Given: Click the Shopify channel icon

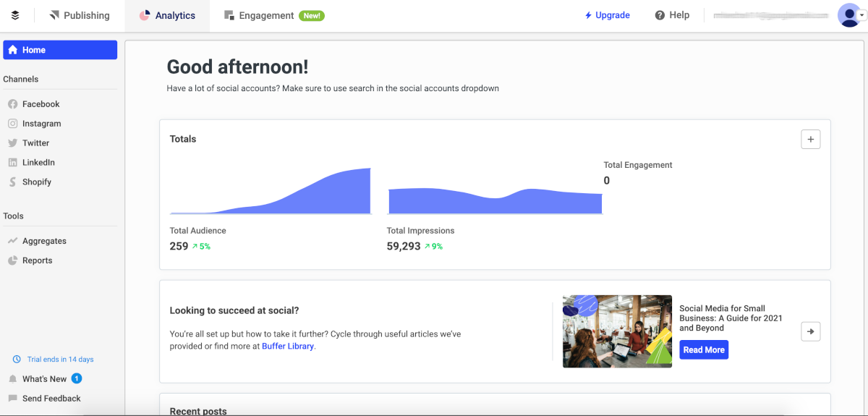Looking at the screenshot, I should tap(12, 182).
